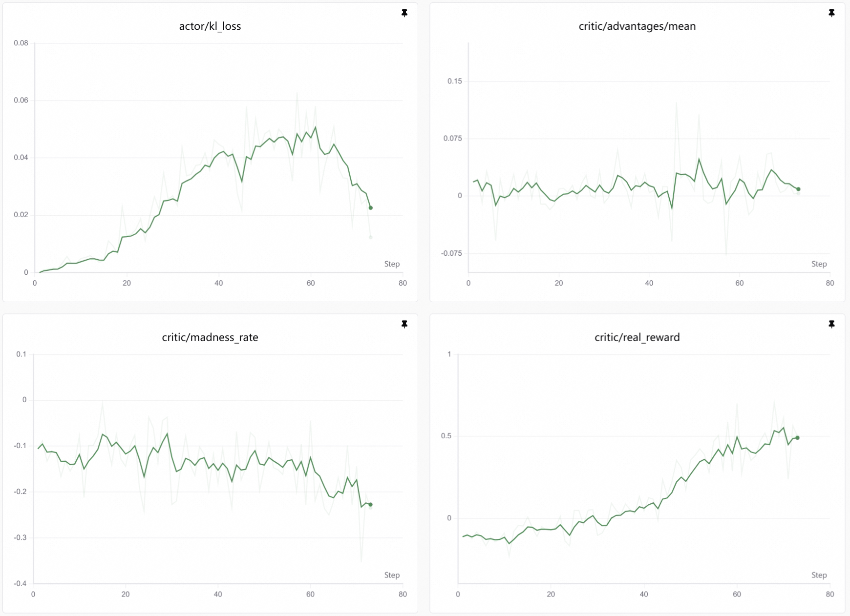Select the Step axis label in critic/madness_rate
Image resolution: width=850 pixels, height=616 pixels.
[x=392, y=575]
